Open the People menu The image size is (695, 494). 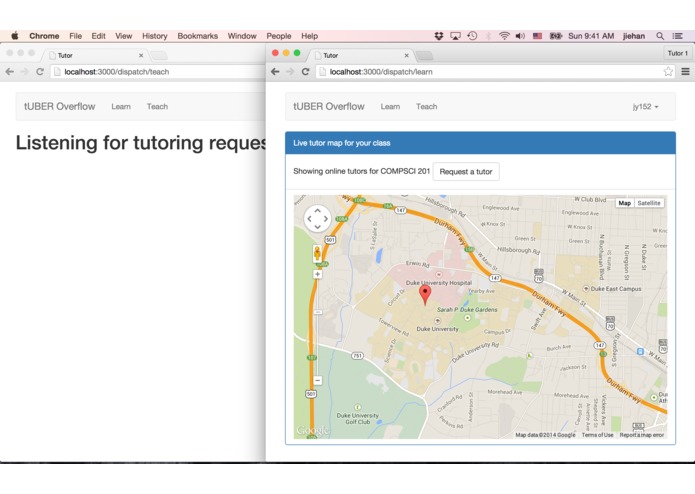coord(279,36)
